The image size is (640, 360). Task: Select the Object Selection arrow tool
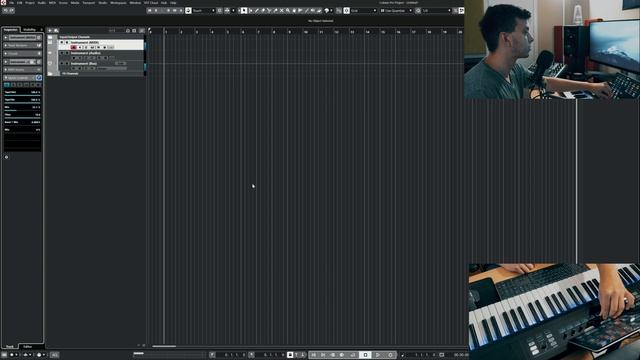244,11
